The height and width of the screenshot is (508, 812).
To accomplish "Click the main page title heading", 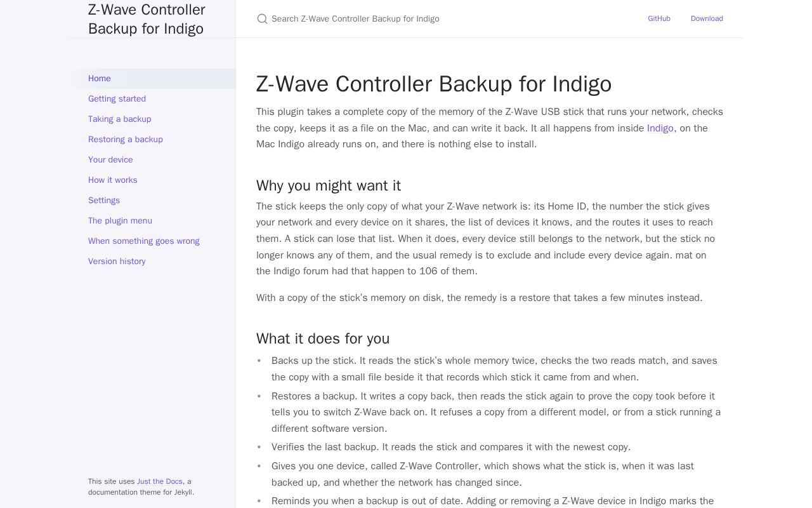I will (434, 84).
